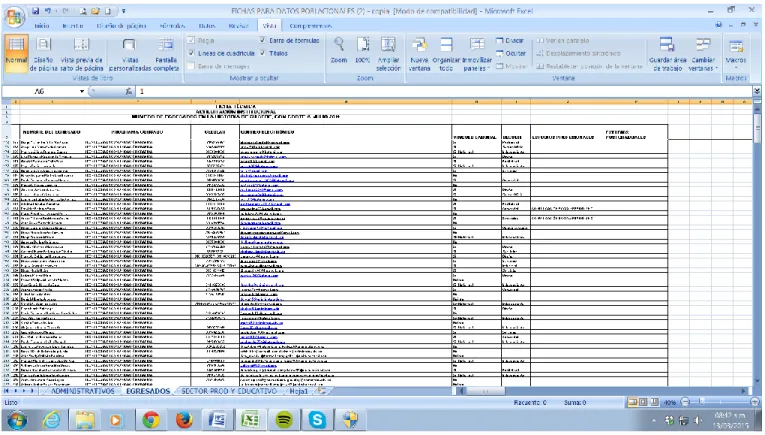
Task: Save the workbook from Quick Access Toolbar
Action: pyautogui.click(x=36, y=11)
